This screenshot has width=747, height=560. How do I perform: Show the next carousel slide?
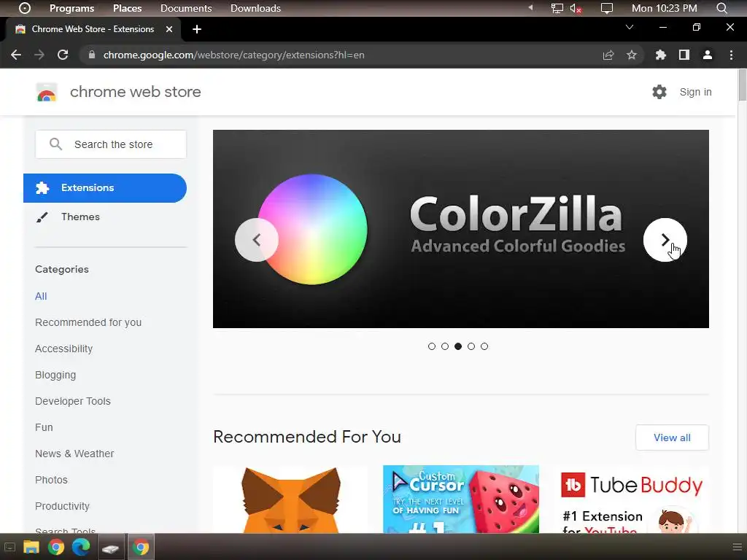665,240
